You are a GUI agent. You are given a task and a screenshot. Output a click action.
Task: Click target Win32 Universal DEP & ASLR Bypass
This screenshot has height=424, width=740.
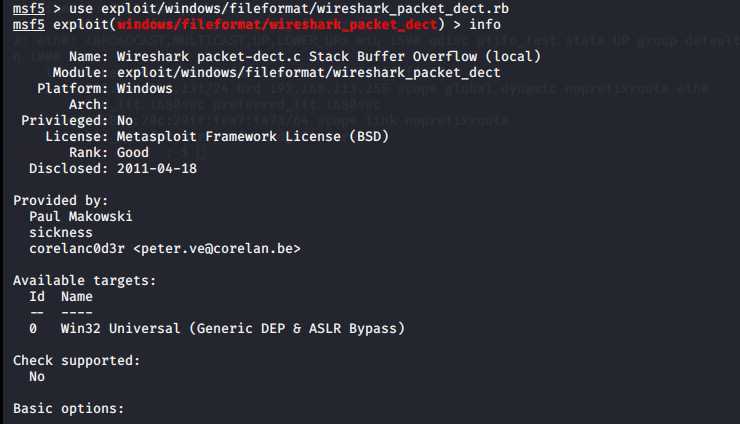click(233, 329)
